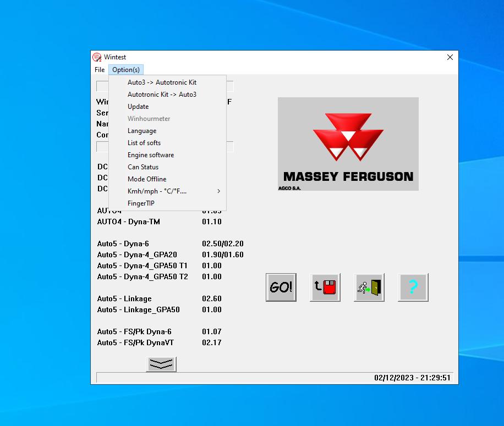Close the Option(s) menu header
Screen dimensions: 504x426
point(125,70)
